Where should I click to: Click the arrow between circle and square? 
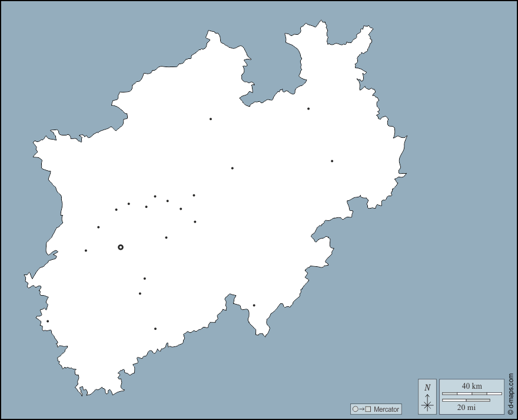361,409
